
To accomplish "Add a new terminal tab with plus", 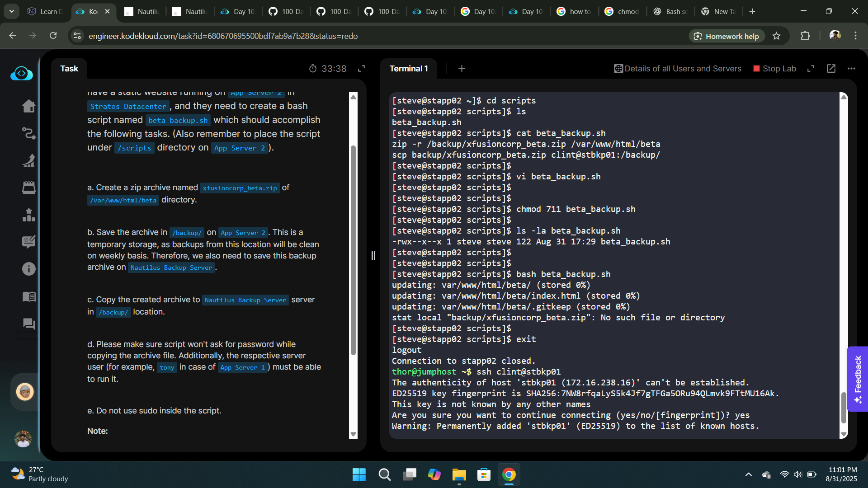I will pos(462,68).
